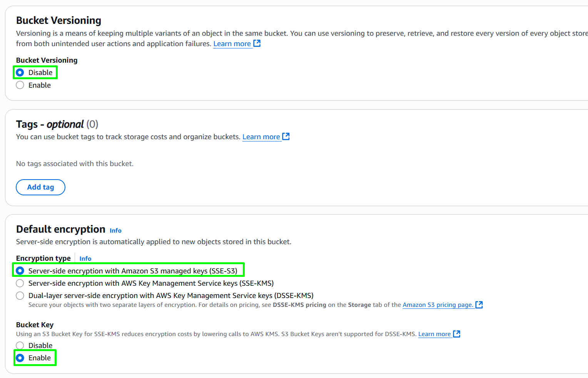Click 'No tags associated with this bucket.' text
The height and width of the screenshot is (378, 588).
75,164
